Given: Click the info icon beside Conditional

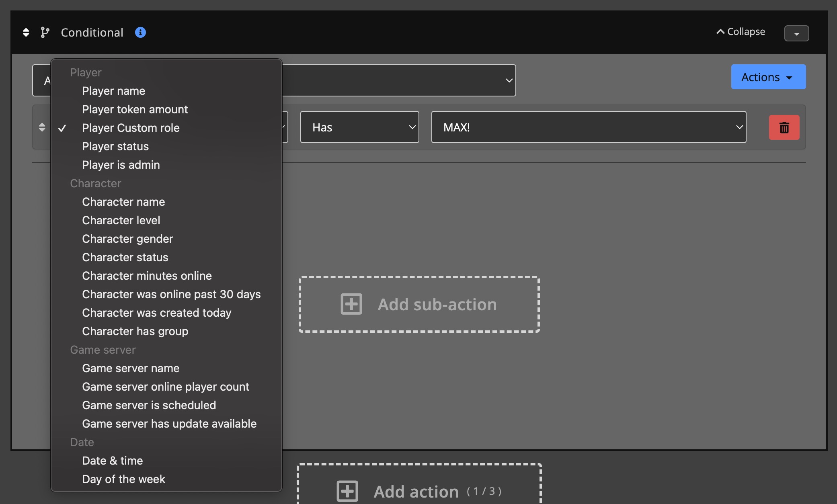Looking at the screenshot, I should pos(140,33).
